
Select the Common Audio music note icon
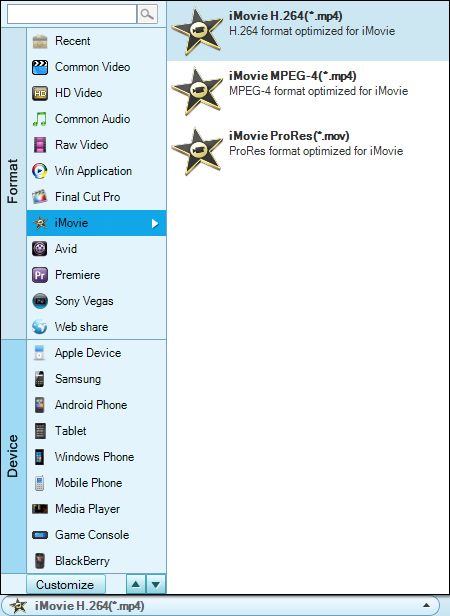[40, 119]
